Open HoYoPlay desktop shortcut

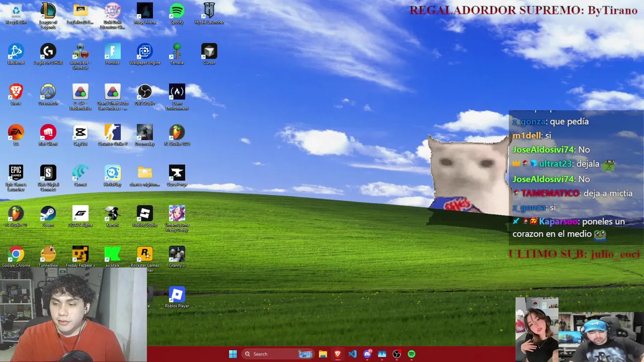tap(113, 176)
